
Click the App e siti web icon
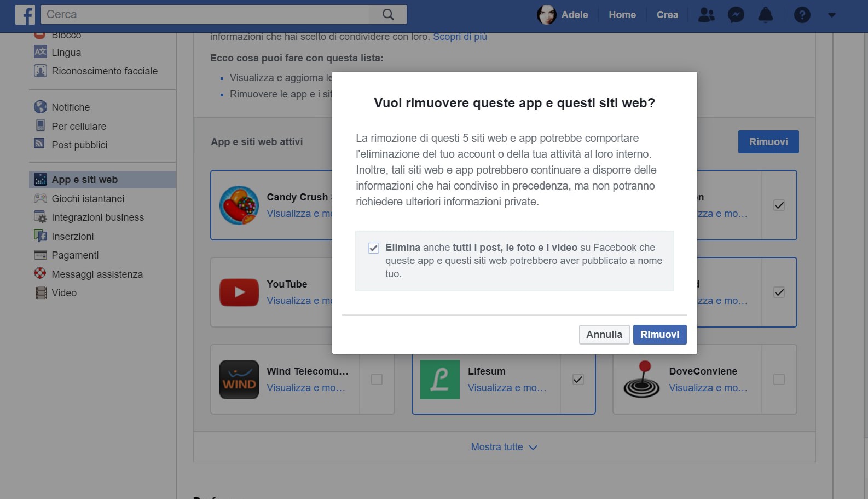(40, 179)
